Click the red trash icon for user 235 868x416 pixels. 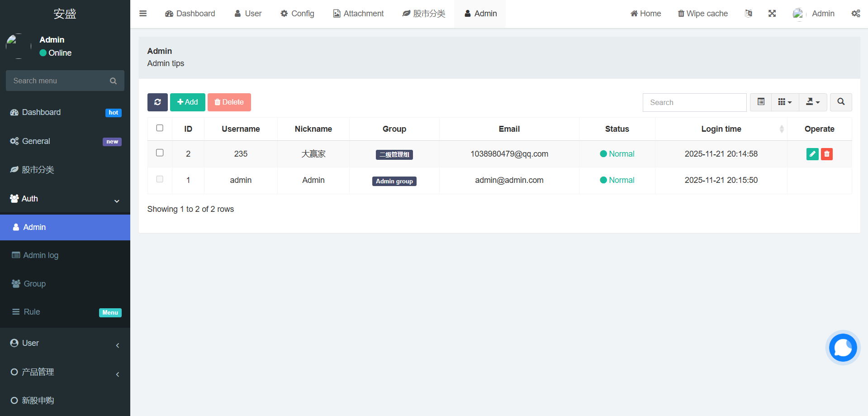click(827, 154)
